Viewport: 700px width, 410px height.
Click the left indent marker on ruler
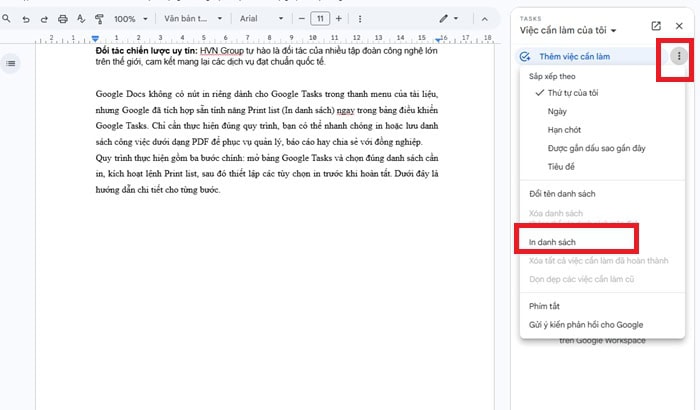(x=95, y=39)
